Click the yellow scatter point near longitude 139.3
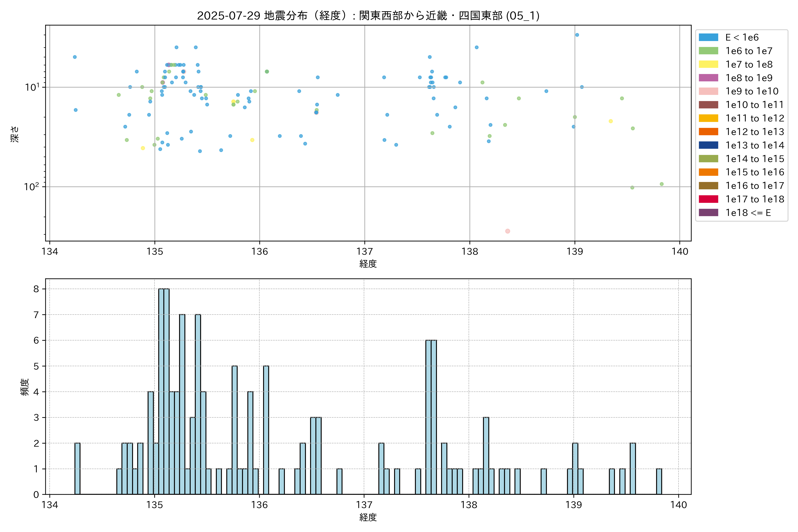This screenshot has width=798, height=532. point(610,121)
